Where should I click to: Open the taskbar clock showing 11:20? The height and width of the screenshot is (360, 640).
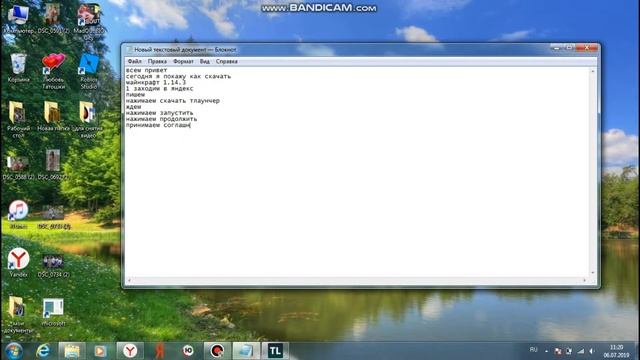(616, 351)
